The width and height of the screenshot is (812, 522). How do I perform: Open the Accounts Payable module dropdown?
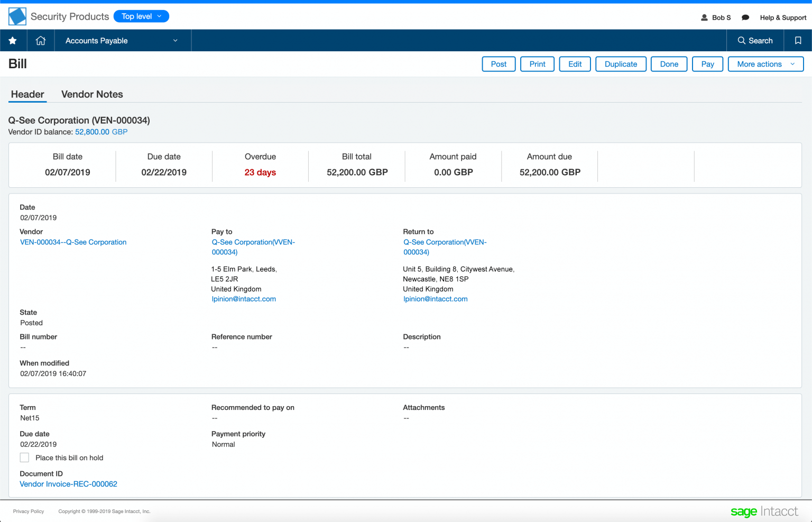pyautogui.click(x=122, y=41)
